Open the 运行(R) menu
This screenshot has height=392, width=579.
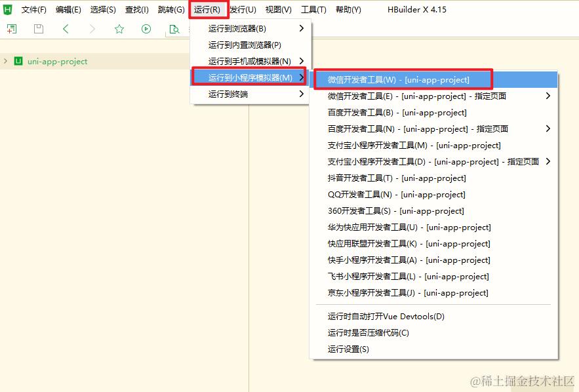[207, 10]
